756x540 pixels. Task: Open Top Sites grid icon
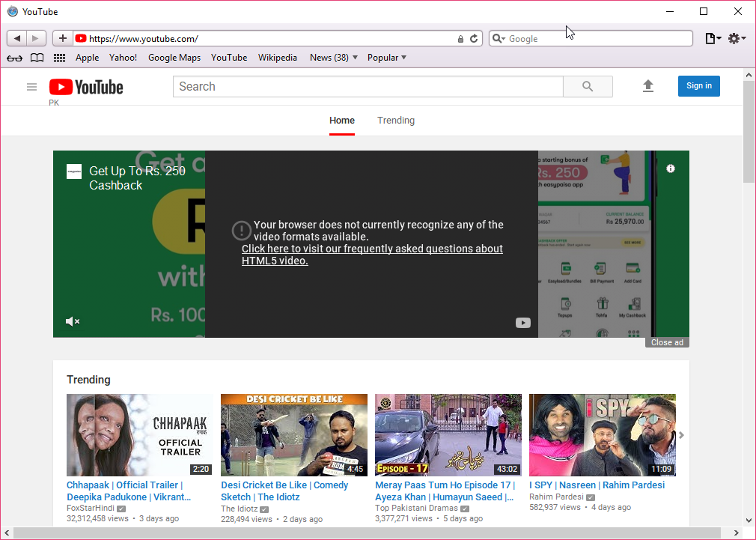[x=59, y=58]
